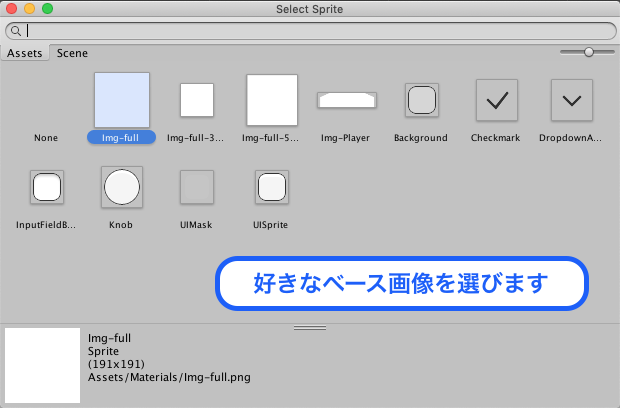The height and width of the screenshot is (408, 620).
Task: Select the UIMask sprite icon
Action: [x=196, y=187]
